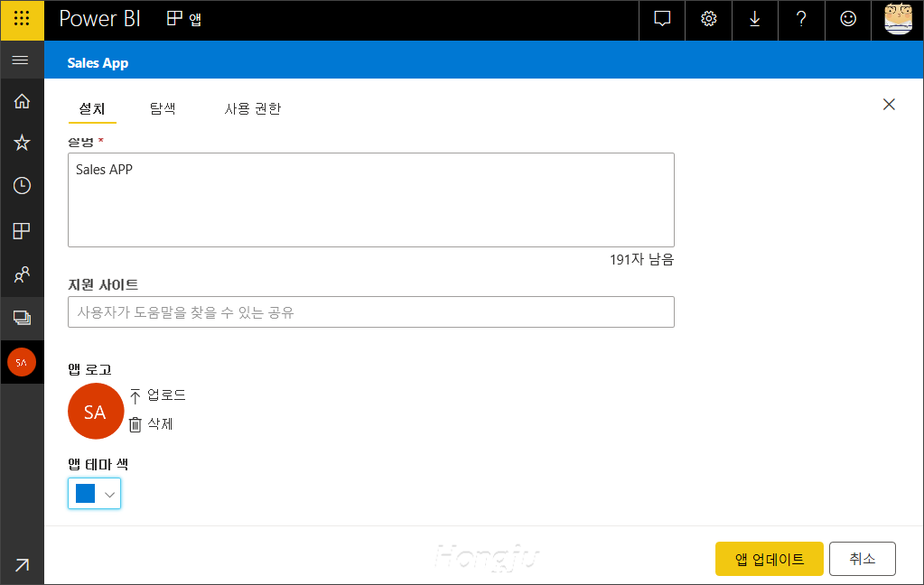
Task: Toggle the hamburger navigation menu
Action: tap(21, 60)
